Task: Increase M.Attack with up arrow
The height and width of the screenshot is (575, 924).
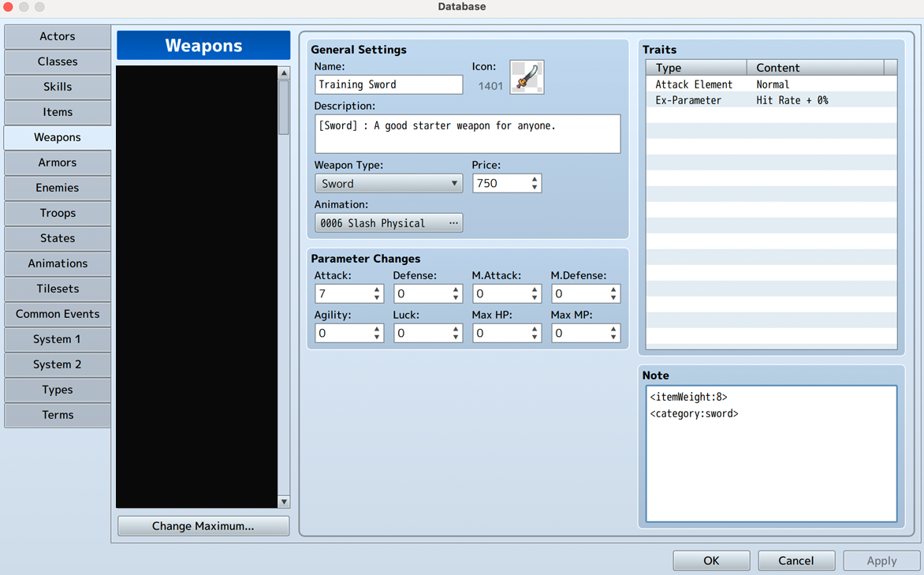Action: [x=535, y=289]
